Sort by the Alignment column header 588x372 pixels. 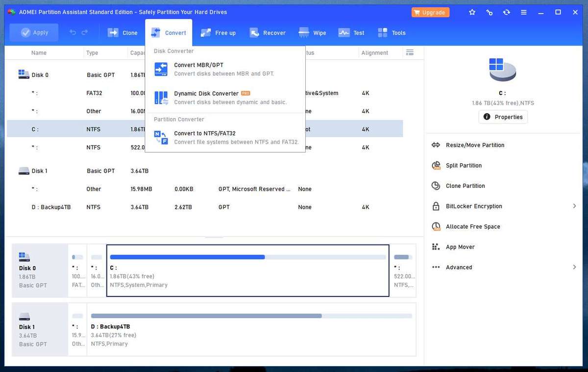coord(374,53)
